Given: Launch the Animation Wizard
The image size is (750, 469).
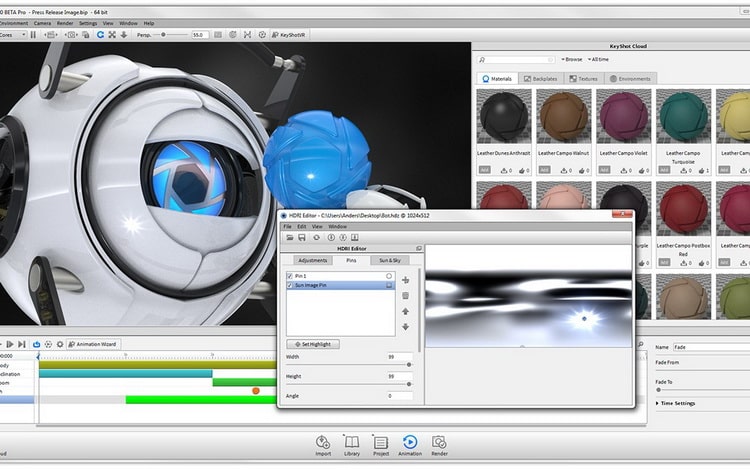Looking at the screenshot, I should pyautogui.click(x=93, y=344).
